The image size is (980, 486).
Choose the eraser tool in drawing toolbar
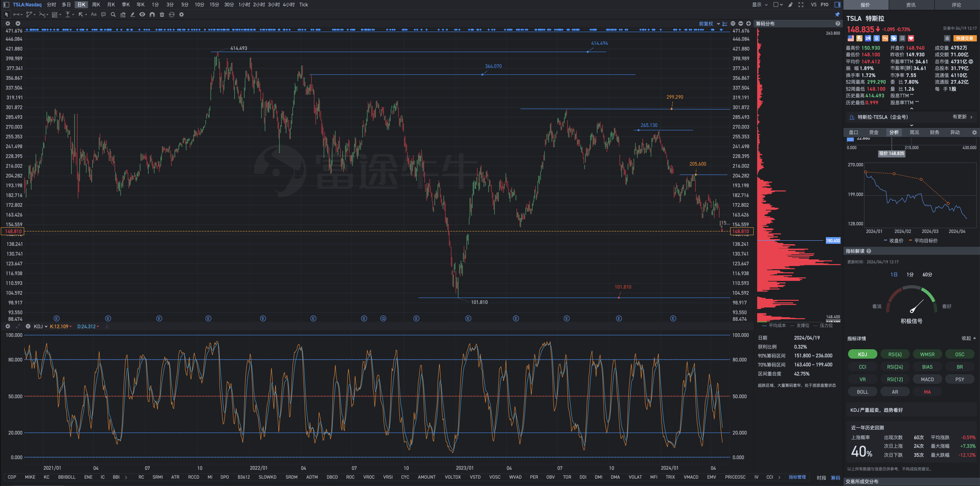point(133,14)
